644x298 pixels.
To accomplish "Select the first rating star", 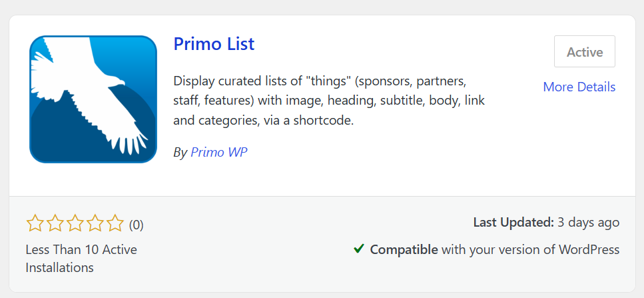I will [35, 223].
